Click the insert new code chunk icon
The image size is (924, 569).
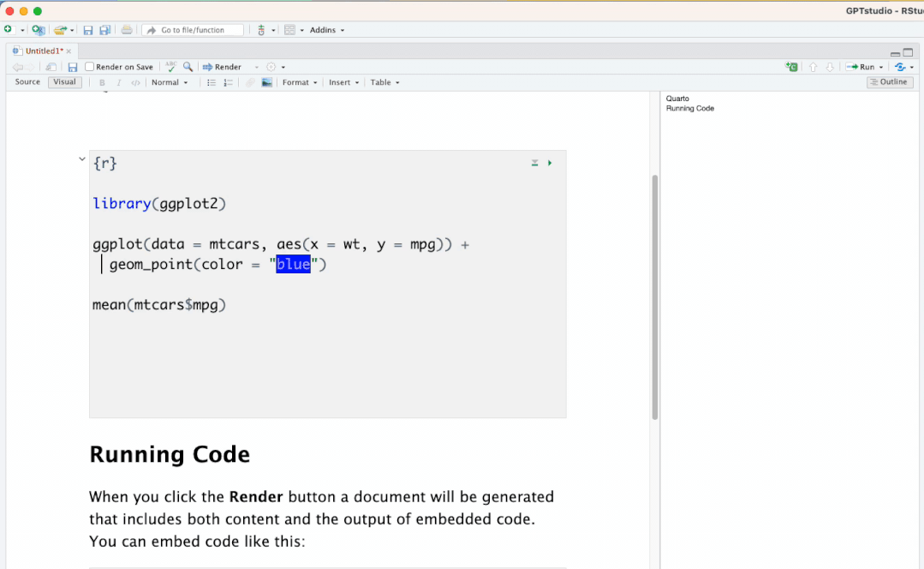click(x=791, y=67)
